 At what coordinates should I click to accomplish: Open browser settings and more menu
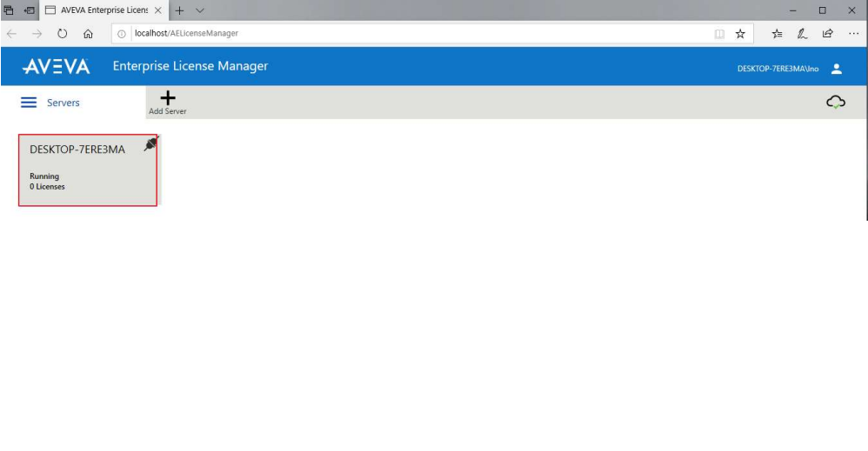tap(853, 34)
